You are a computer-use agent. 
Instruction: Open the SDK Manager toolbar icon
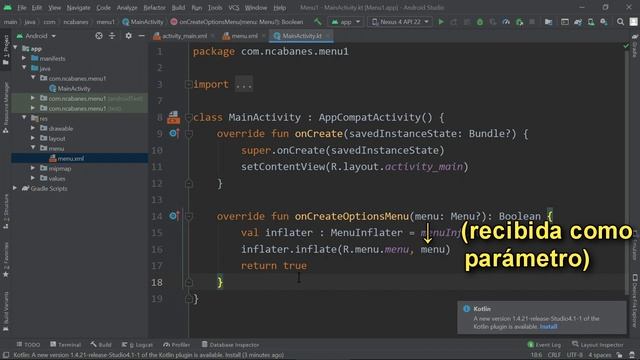coord(604,22)
